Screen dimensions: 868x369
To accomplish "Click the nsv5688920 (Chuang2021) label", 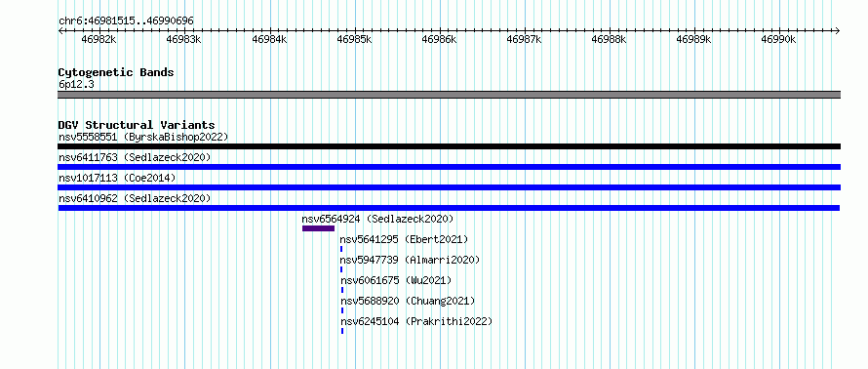I will 408,301.
